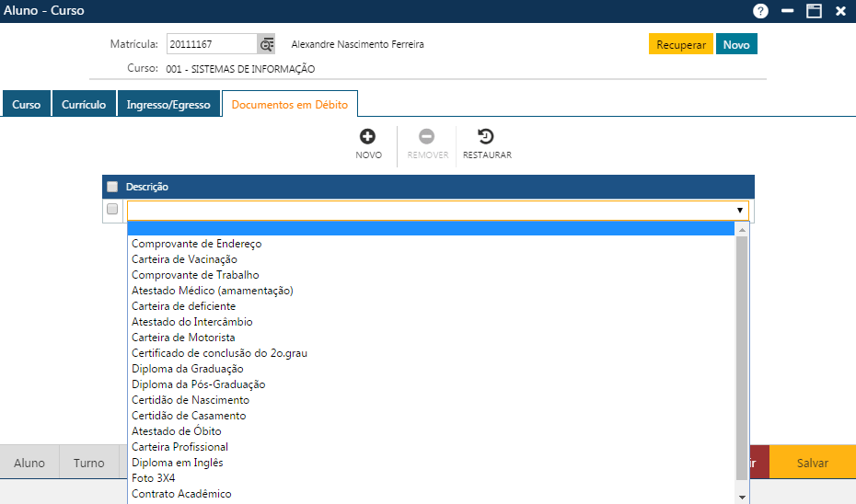The image size is (856, 504).
Task: Click the Salvar button
Action: tap(812, 464)
